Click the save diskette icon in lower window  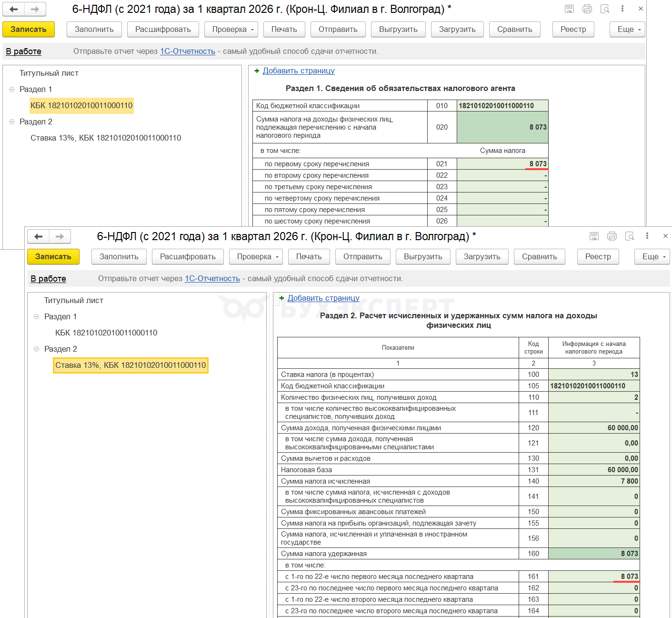click(x=594, y=236)
